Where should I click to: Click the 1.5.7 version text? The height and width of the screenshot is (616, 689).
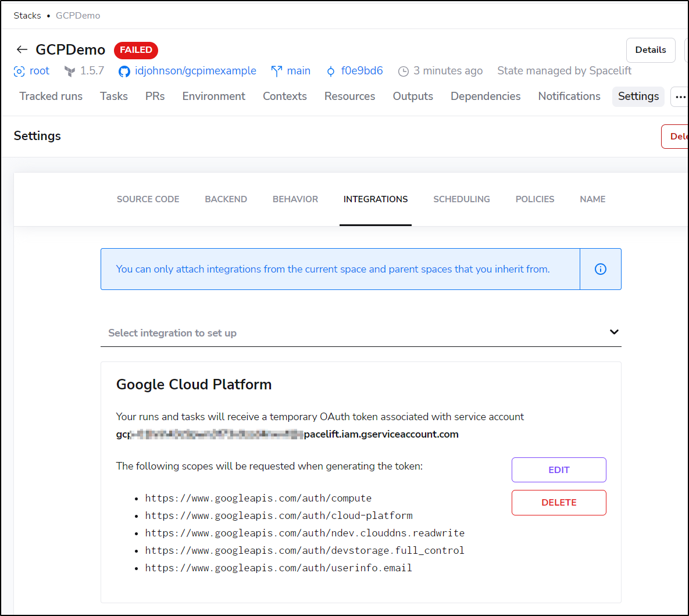92,71
